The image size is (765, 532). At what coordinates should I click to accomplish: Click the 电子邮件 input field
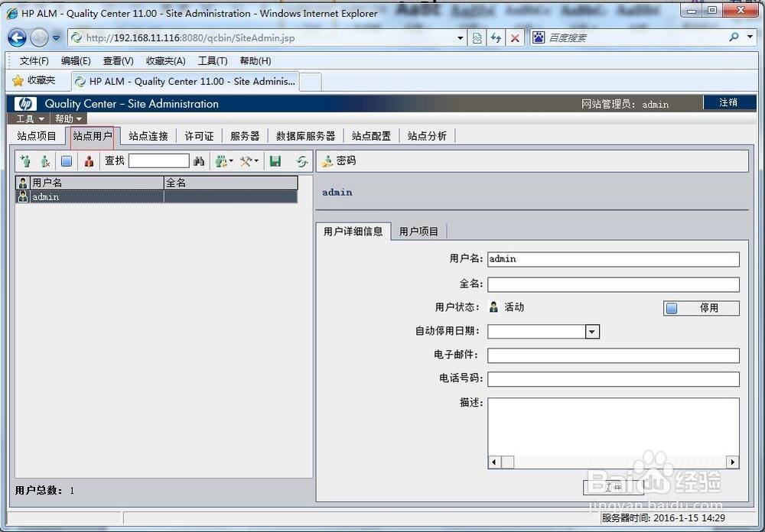click(x=614, y=355)
